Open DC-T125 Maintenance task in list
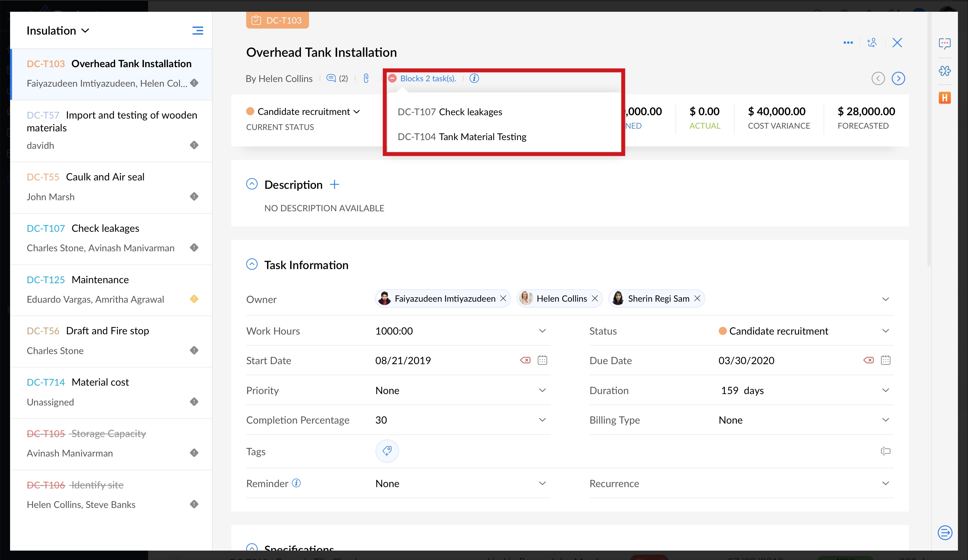The image size is (968, 560). (x=100, y=279)
